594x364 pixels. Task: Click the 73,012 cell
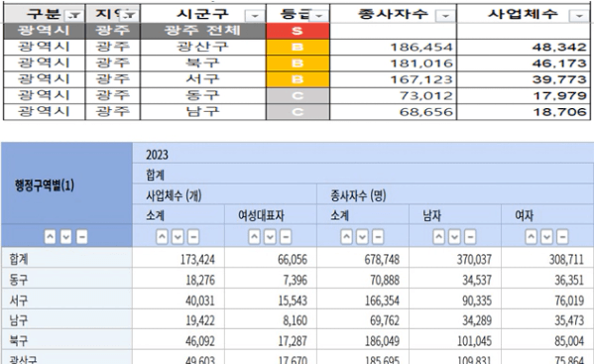[x=394, y=96]
